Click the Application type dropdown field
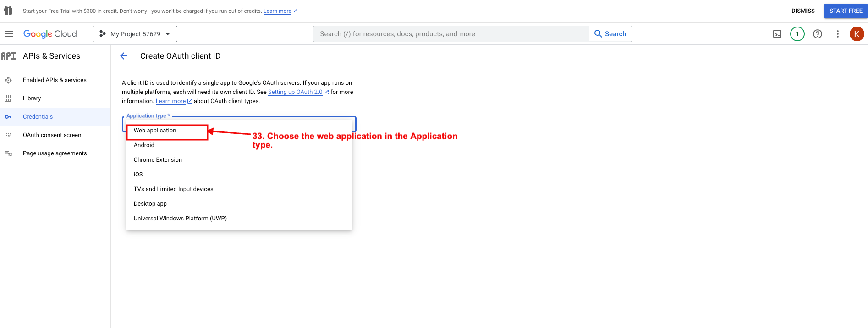Screen dimensions: 868x328 point(239,124)
